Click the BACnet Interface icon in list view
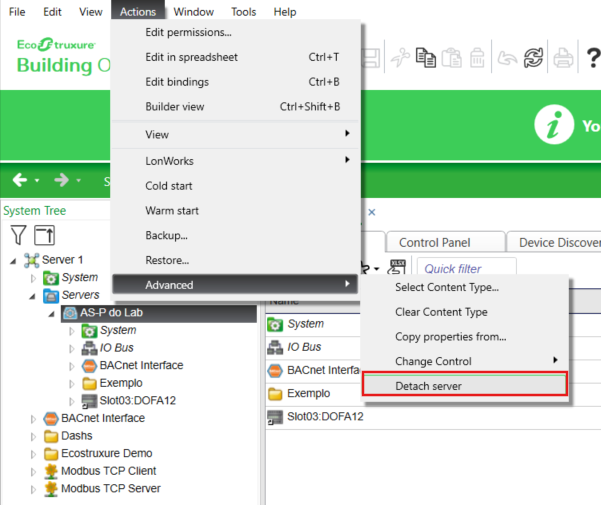This screenshot has height=505, width=601. coord(275,371)
